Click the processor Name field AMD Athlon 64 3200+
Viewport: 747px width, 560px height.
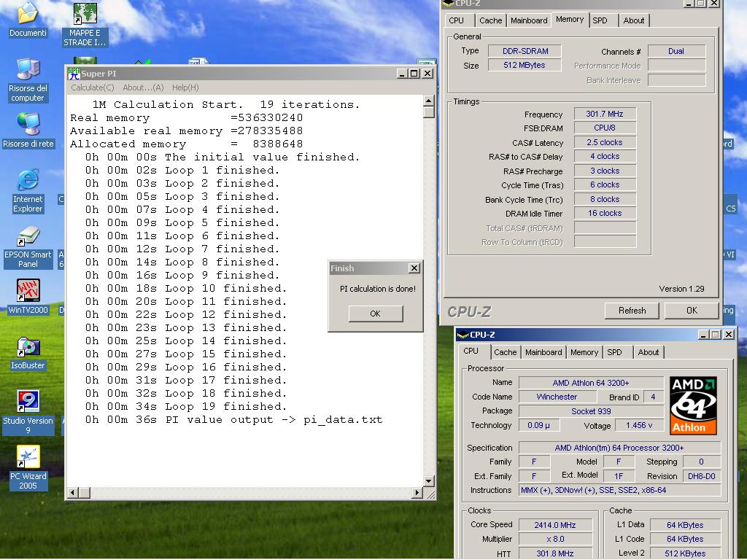[591, 383]
